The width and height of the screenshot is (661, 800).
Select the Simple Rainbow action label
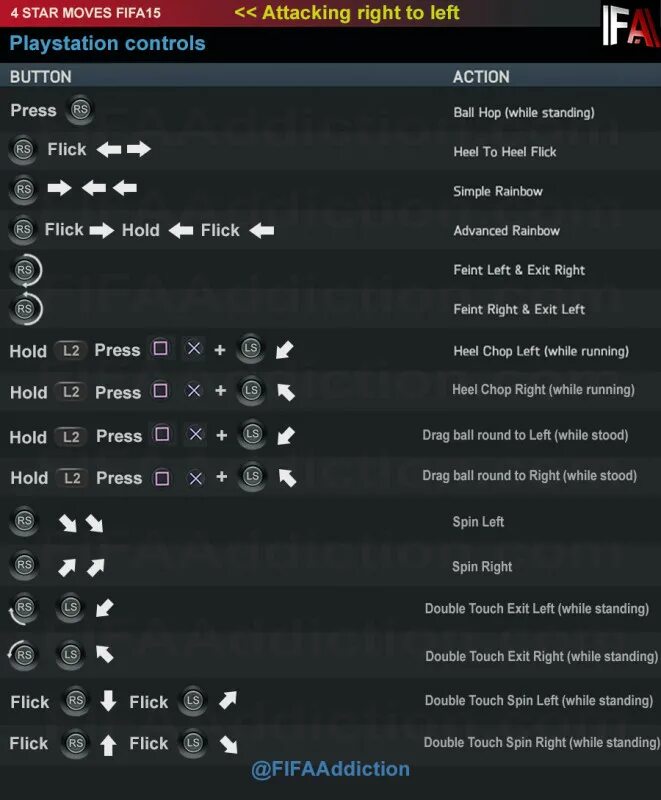(498, 191)
